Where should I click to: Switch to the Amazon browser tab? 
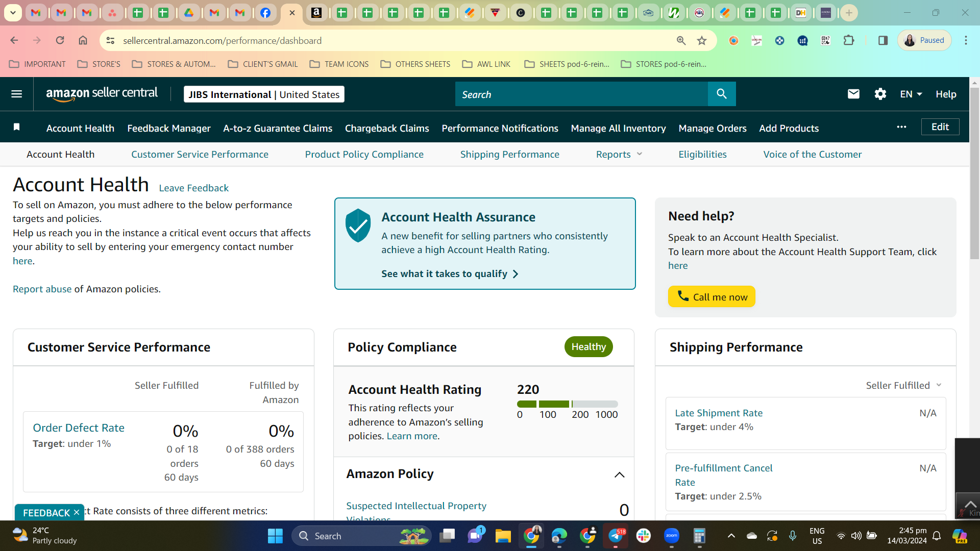click(316, 13)
